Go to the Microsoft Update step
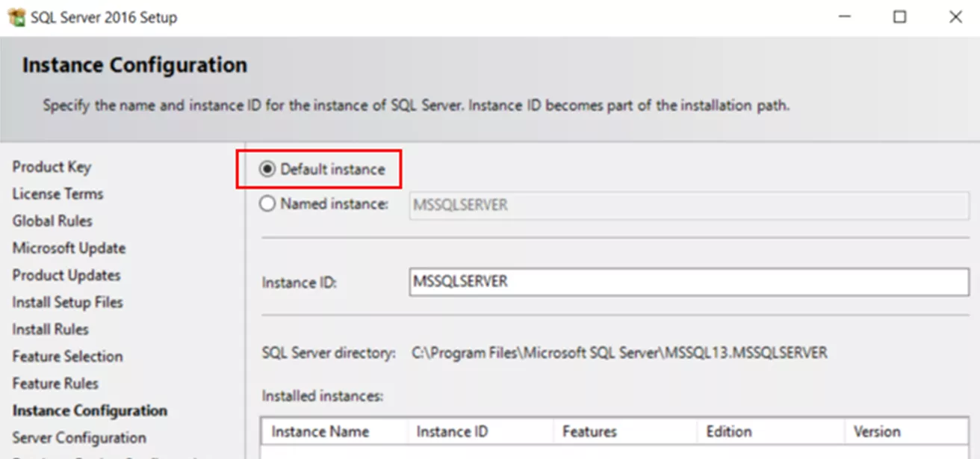Screen dimensions: 980x459 click(69, 248)
